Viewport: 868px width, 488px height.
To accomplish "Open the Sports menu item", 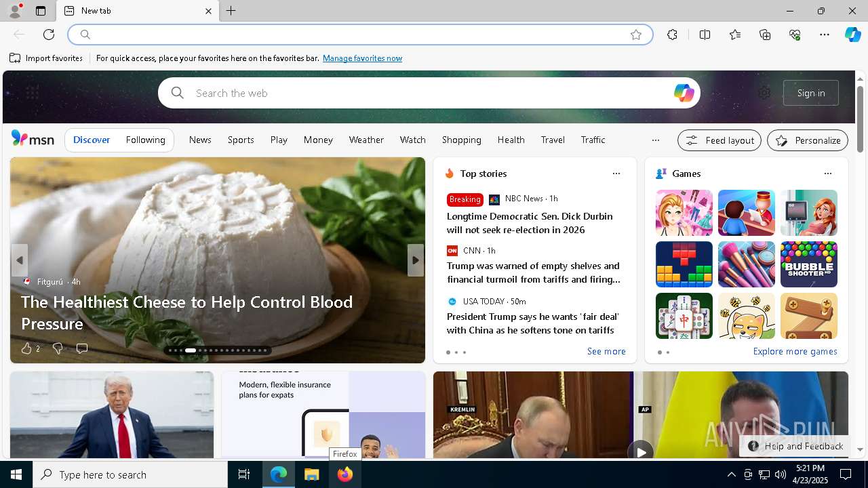I will click(x=241, y=140).
